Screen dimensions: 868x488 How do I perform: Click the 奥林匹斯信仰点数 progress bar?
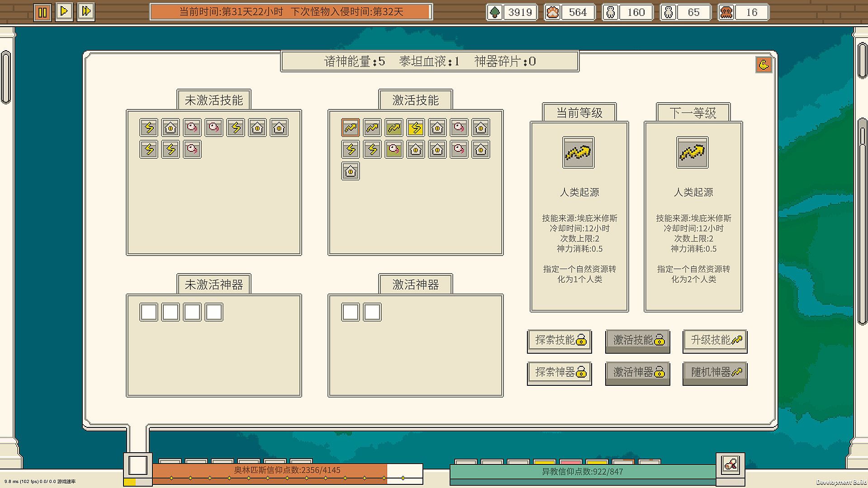coord(287,474)
